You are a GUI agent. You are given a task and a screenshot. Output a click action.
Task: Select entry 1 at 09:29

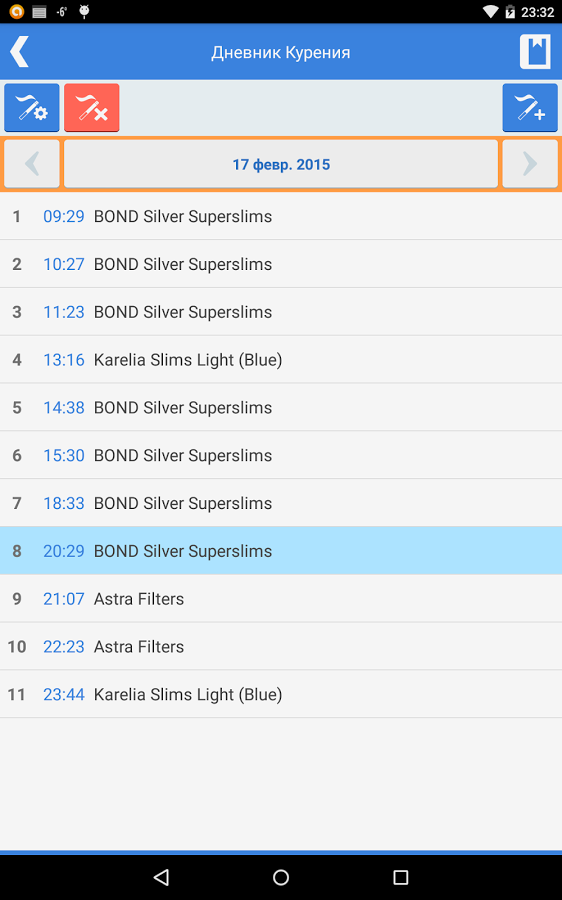pyautogui.click(x=281, y=216)
